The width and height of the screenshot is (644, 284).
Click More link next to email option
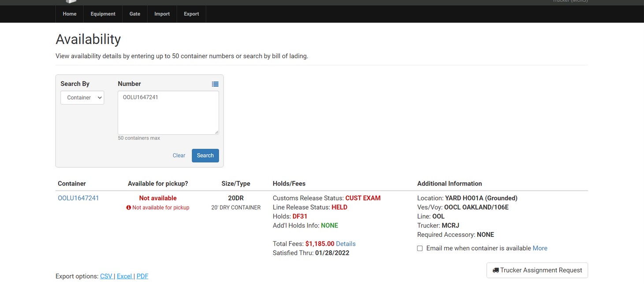point(540,248)
